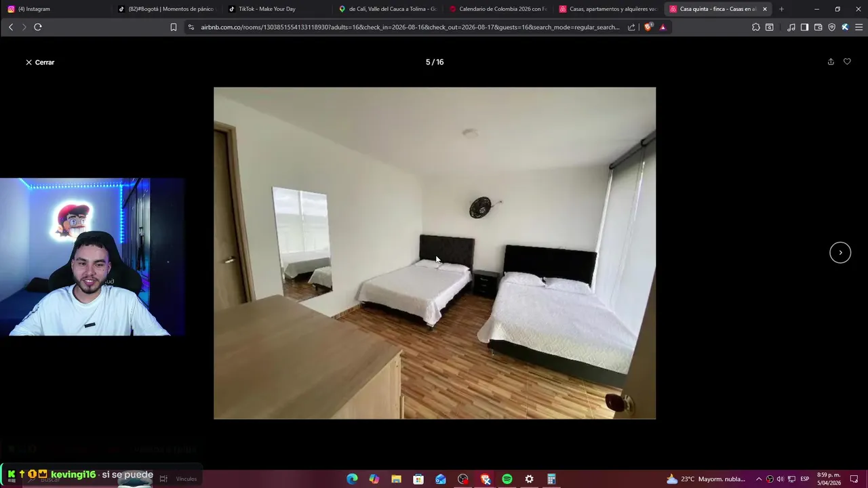Close the Casa quinta - finca tab
Screen dimensions: 868x488
pos(765,9)
